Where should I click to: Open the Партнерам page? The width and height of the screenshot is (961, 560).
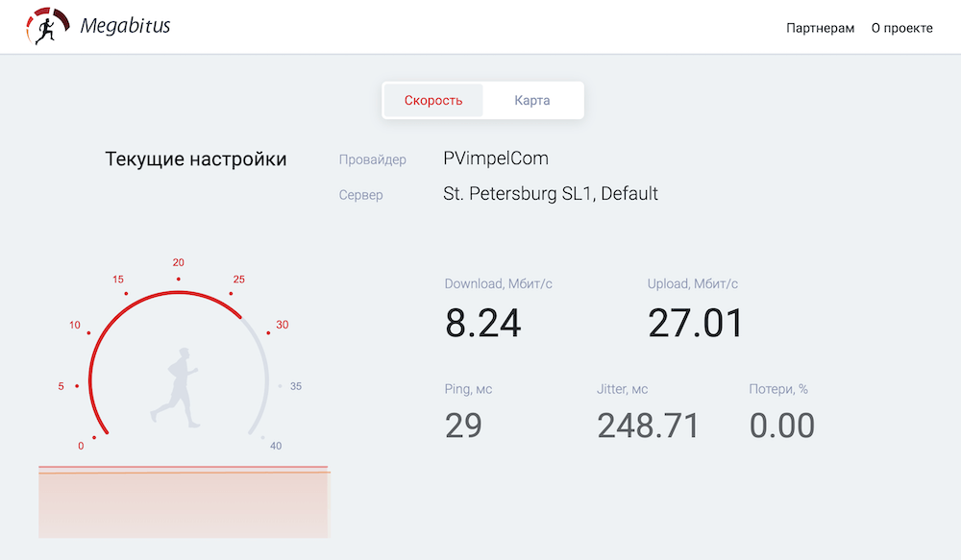[x=820, y=28]
